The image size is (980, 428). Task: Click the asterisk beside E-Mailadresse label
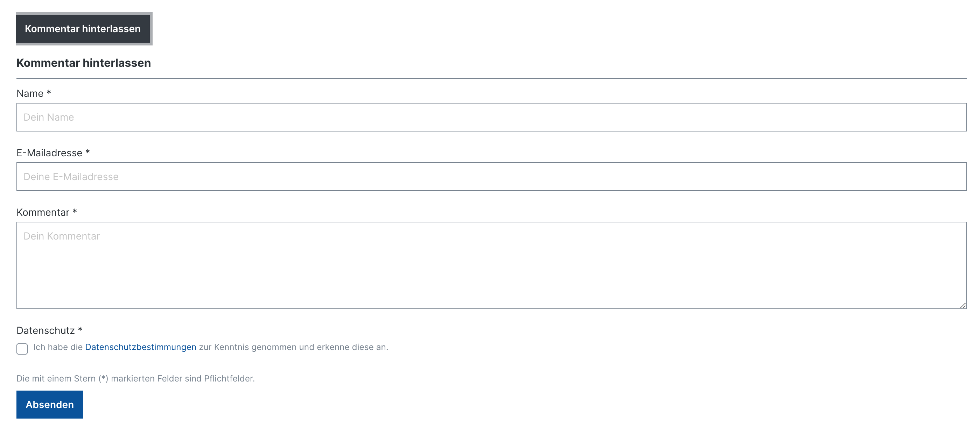pyautogui.click(x=87, y=152)
